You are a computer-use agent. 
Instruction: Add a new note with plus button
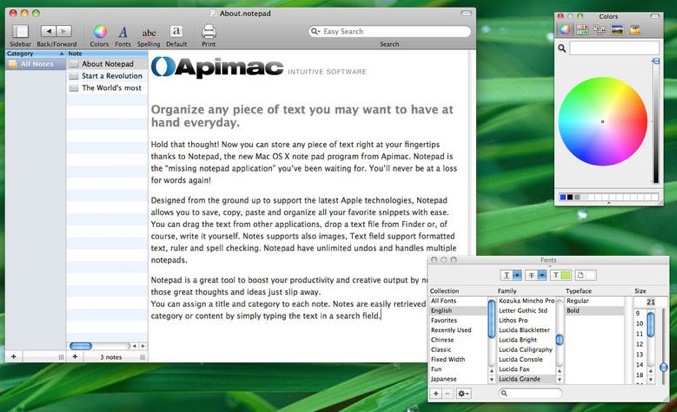click(75, 357)
